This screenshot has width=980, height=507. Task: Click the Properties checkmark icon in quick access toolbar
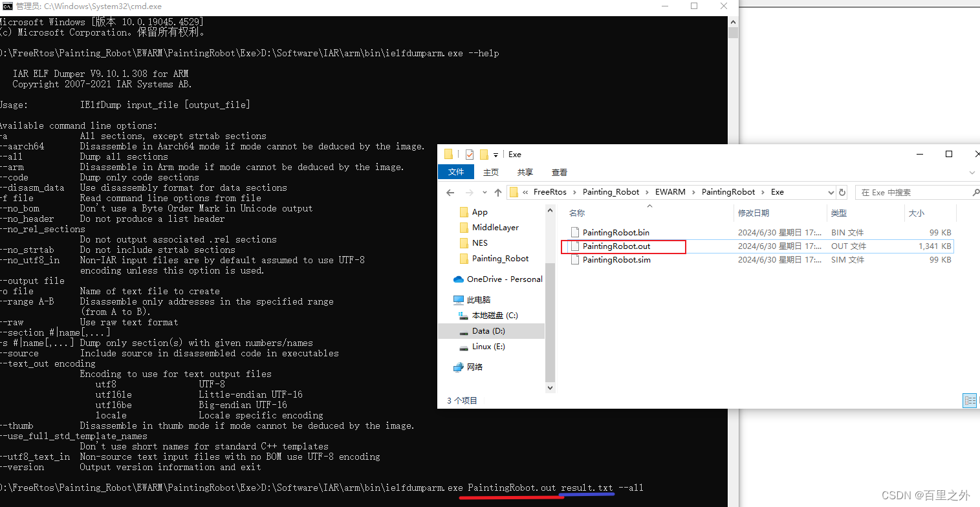470,154
